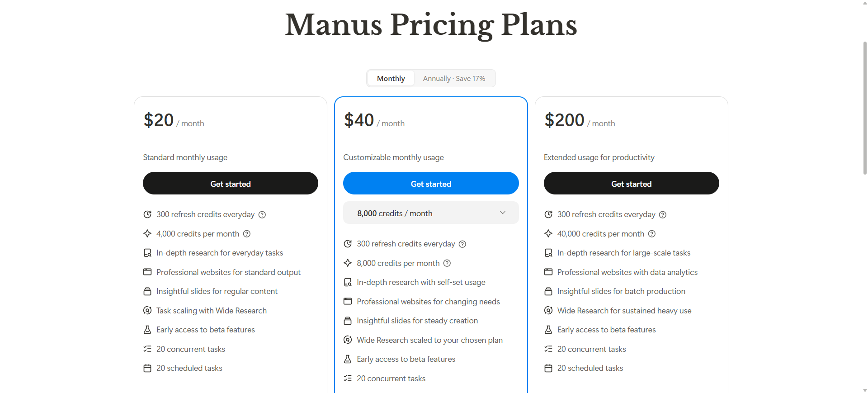Click help icon next to 40,000 credits per month
This screenshot has height=393, width=868.
652,234
